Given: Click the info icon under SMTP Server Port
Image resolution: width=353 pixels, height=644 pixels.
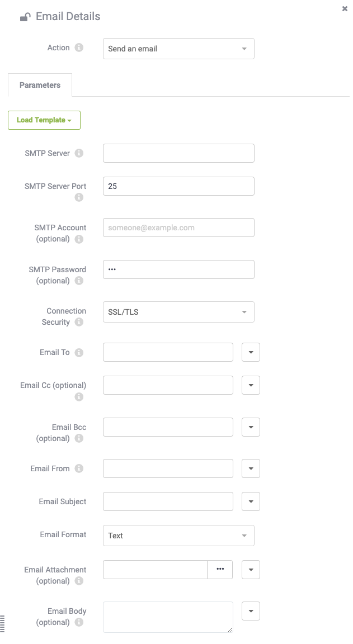Looking at the screenshot, I should 79,197.
